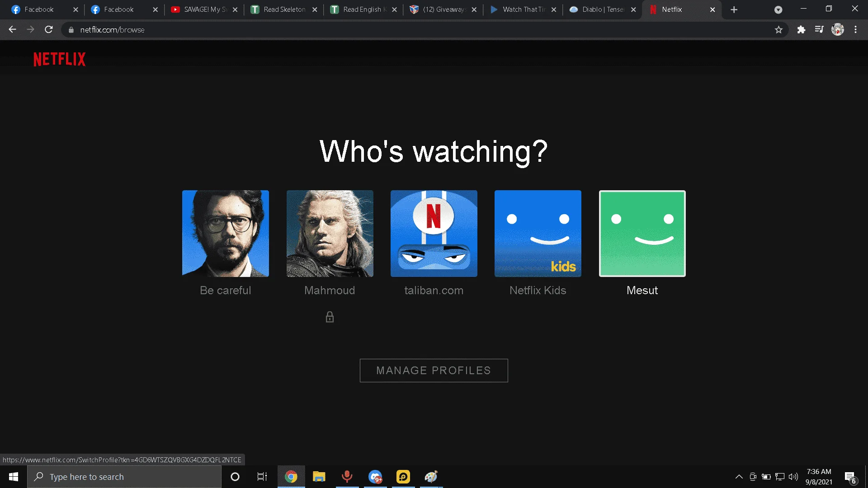Open the Windows Start menu
The image size is (868, 488).
(14, 477)
